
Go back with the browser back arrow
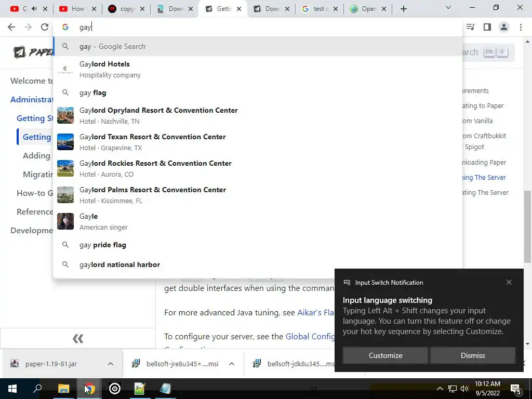11,27
